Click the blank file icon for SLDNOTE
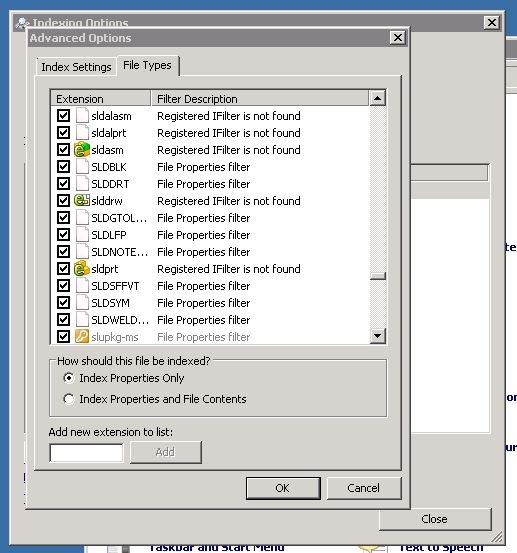The height and width of the screenshot is (553, 517). pyautogui.click(x=82, y=251)
